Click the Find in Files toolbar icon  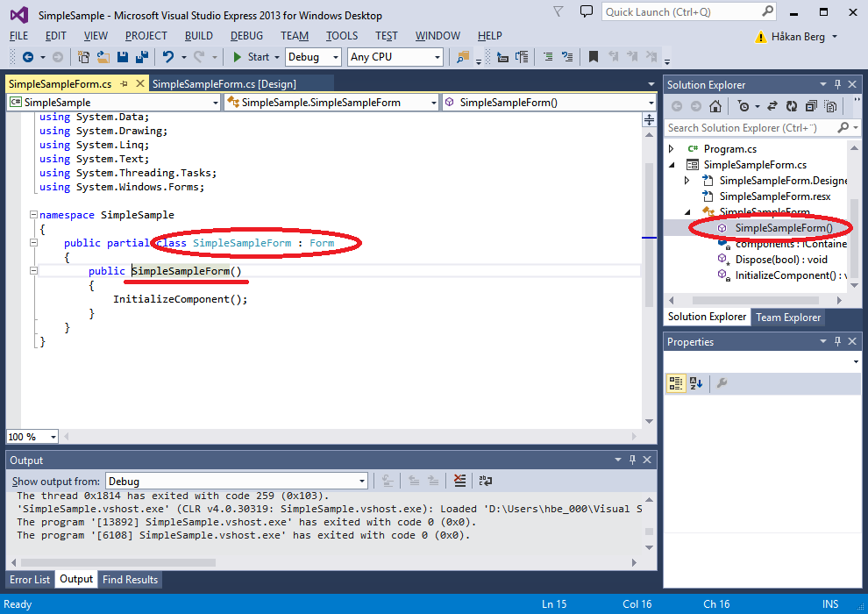[463, 57]
